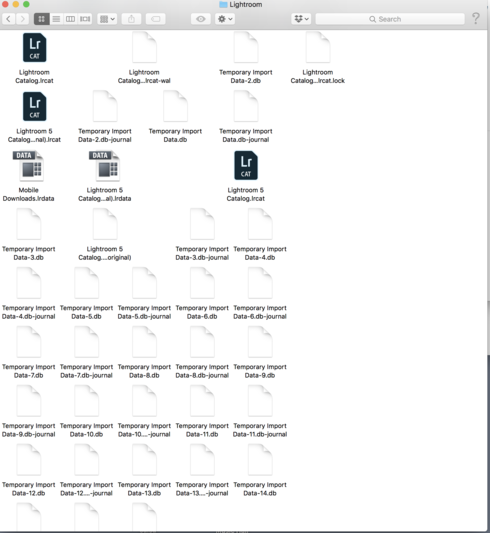Select Lightroom 5 Catalog...al).lrdata icon
The image size is (490, 533).
click(x=105, y=166)
